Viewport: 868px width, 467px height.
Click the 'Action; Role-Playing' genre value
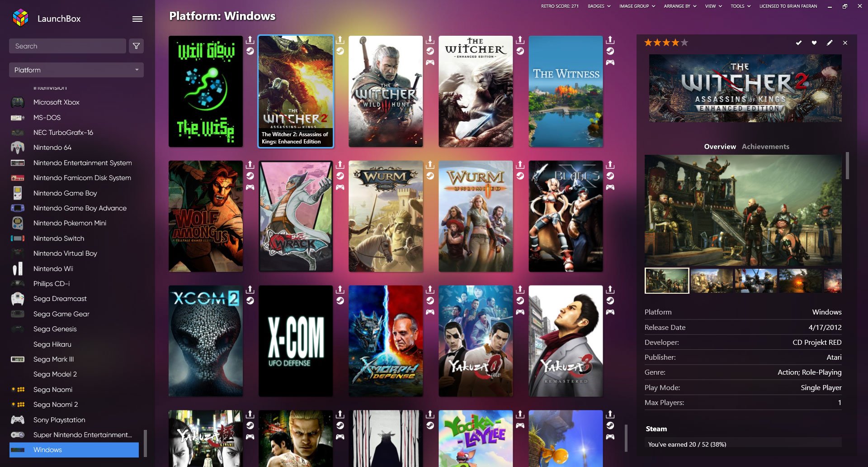[x=809, y=372]
